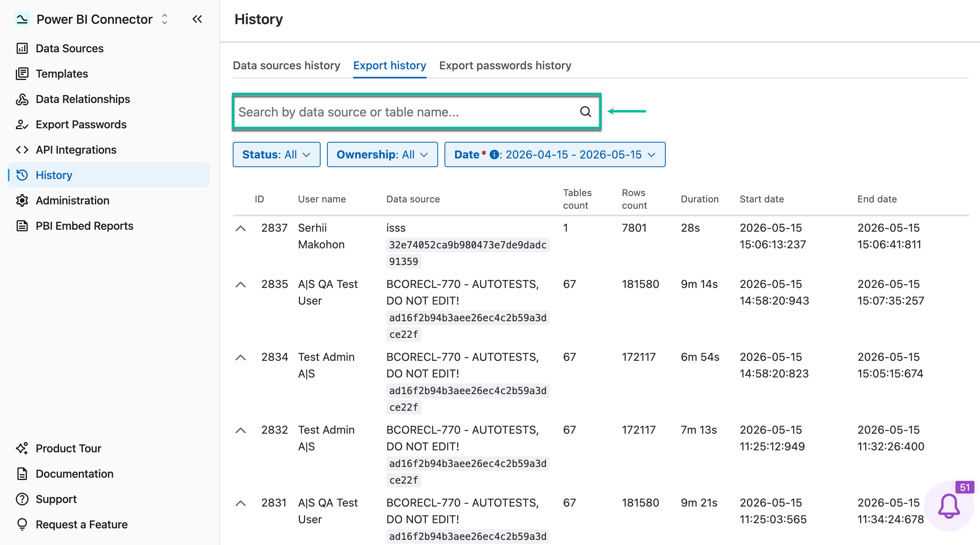Click duration 9m 21s

pyautogui.click(x=699, y=503)
